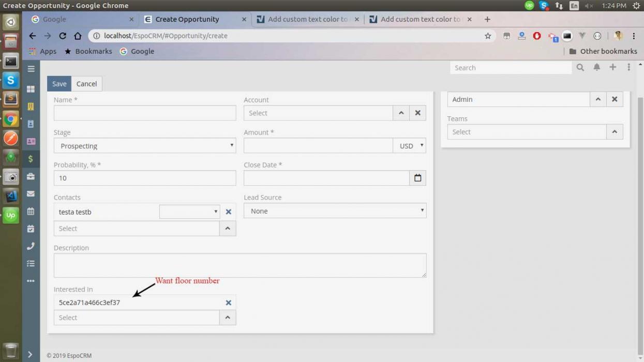The height and width of the screenshot is (362, 644).
Task: Toggle the hamburger menu in sidebar
Action: (x=31, y=69)
